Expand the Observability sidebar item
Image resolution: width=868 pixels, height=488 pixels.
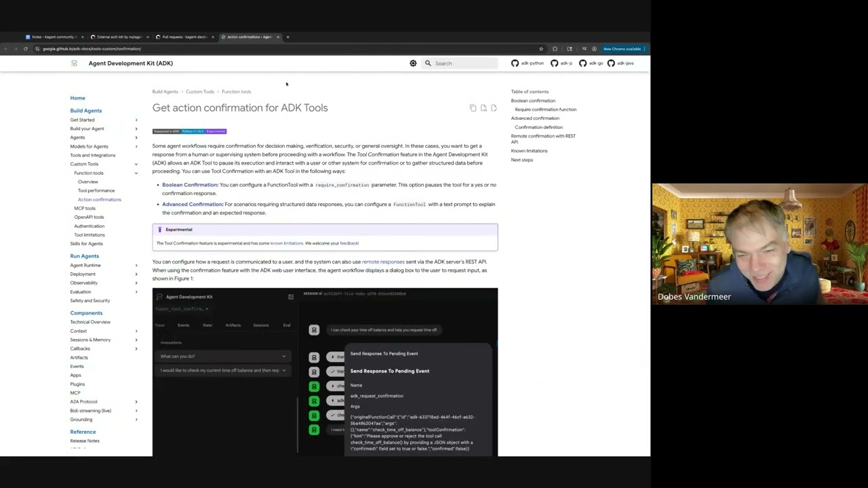pyautogui.click(x=104, y=283)
